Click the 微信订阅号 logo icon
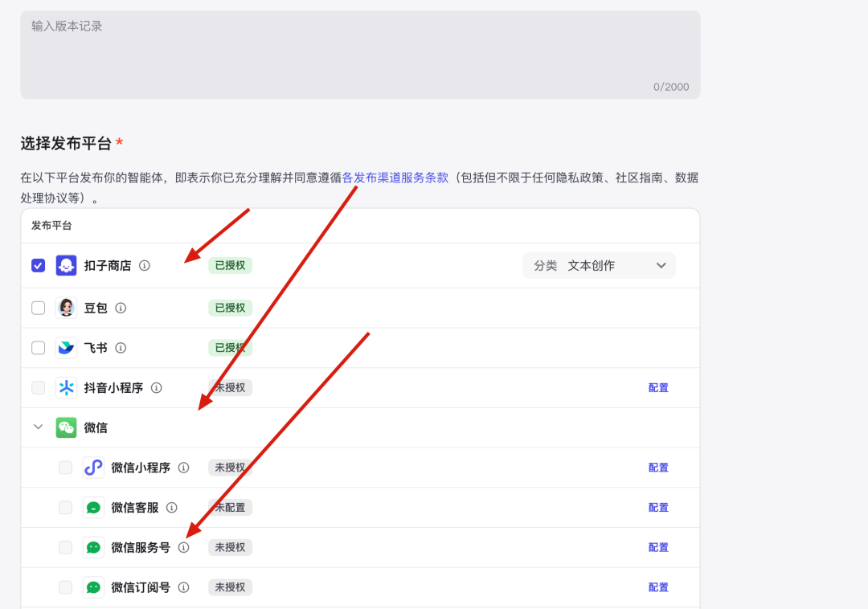The height and width of the screenshot is (609, 868). [93, 587]
